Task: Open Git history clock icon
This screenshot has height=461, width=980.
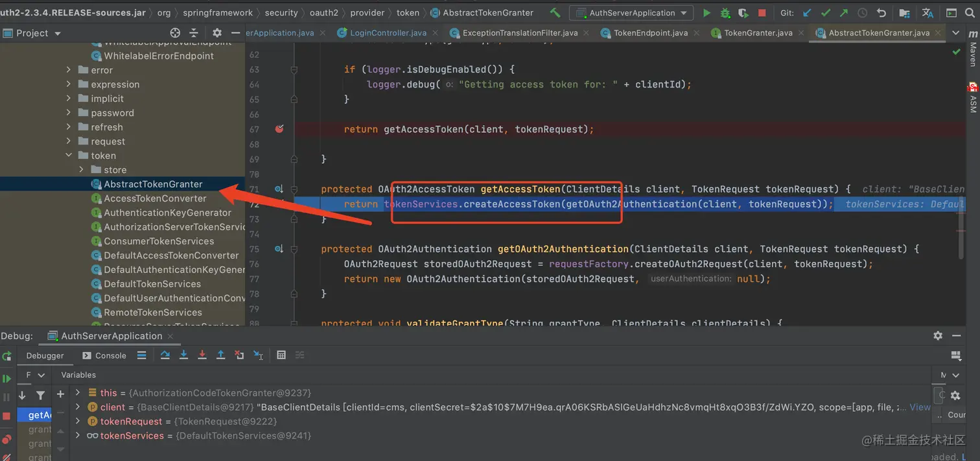Action: click(x=862, y=12)
